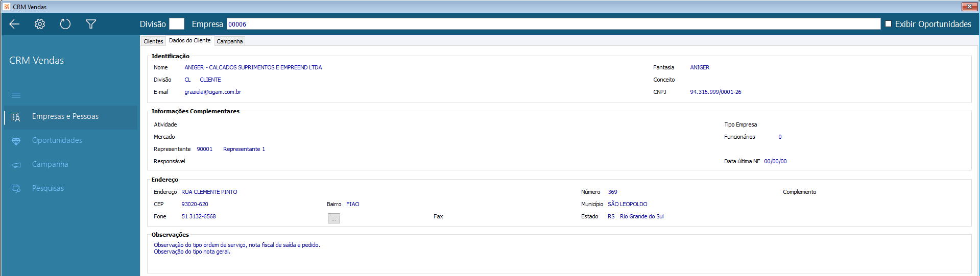
Task: Switch to the Clientes tab
Action: tap(153, 41)
